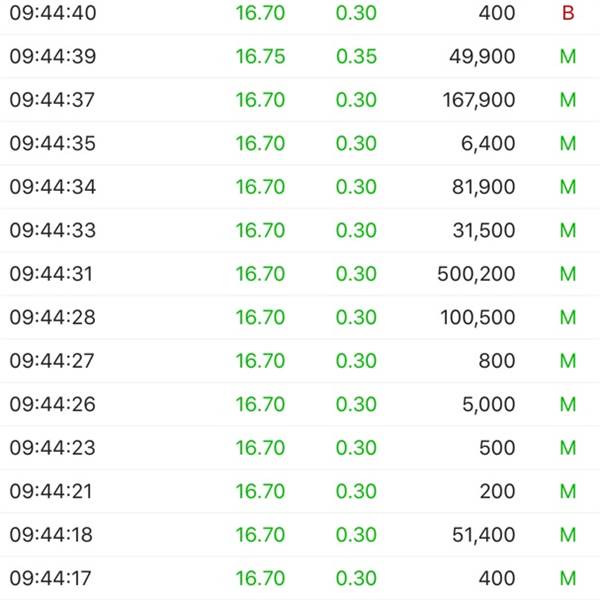Screen dimensions: 600x600
Task: Tap the 6,400 volume entry
Action: click(x=488, y=143)
